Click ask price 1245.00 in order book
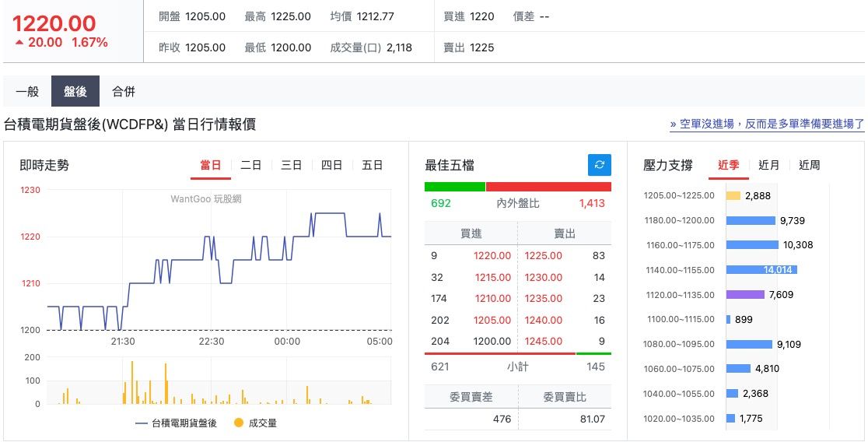 click(x=544, y=341)
